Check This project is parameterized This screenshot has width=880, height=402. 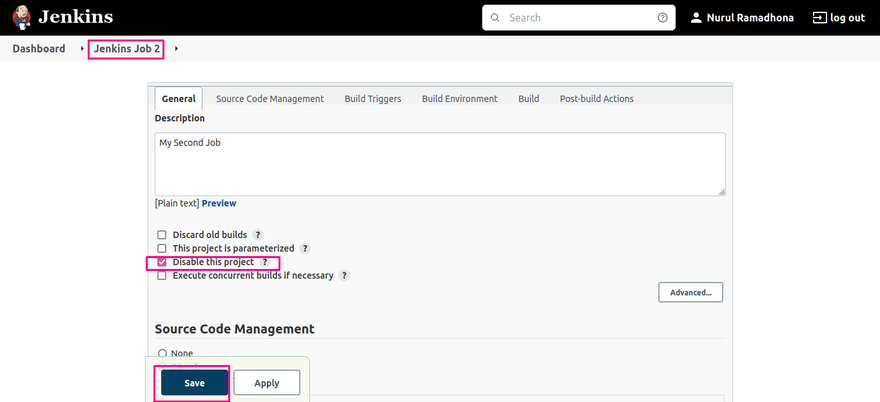tap(162, 248)
